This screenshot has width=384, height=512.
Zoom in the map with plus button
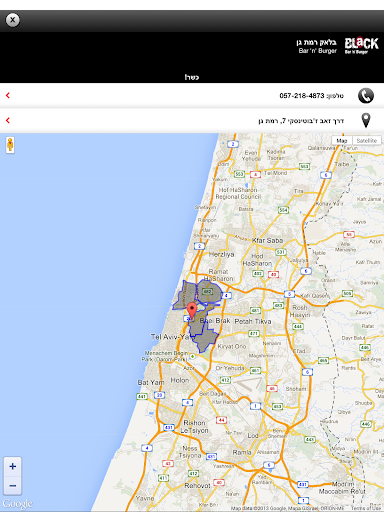click(13, 466)
